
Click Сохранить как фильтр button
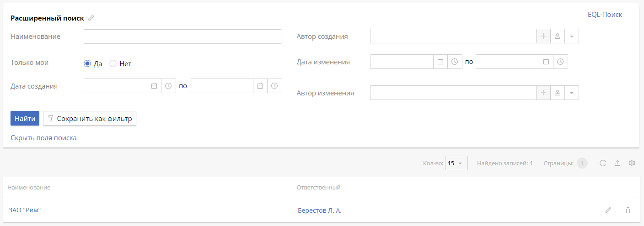click(90, 119)
